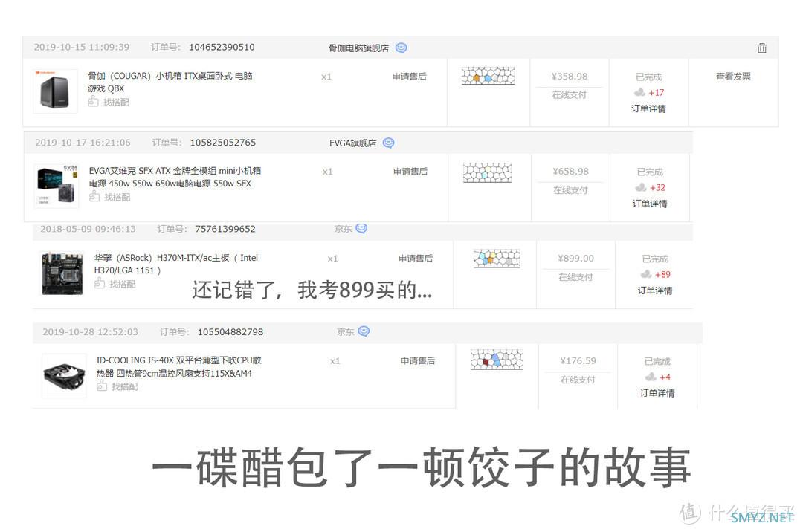
Task: Click the bean icon next to +17
Action: click(639, 92)
